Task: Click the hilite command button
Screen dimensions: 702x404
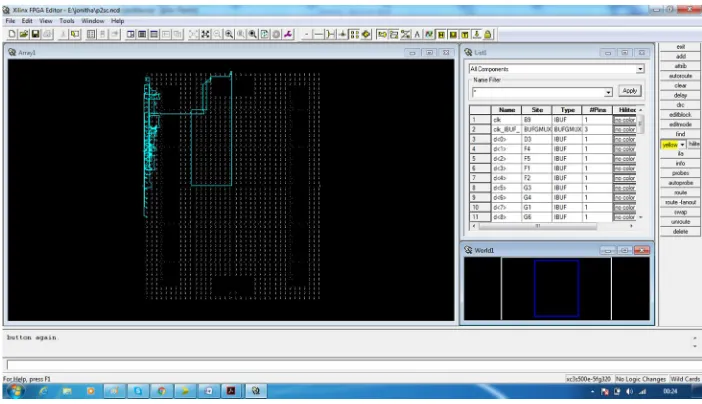Action: (694, 144)
